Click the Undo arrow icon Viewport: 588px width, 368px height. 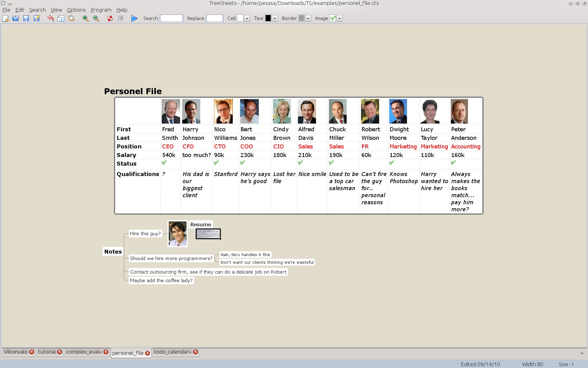pos(51,18)
